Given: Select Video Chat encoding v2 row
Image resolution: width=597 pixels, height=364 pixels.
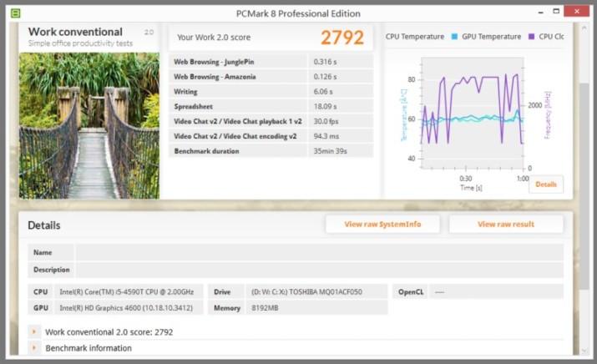Looking at the screenshot, I should point(271,136).
